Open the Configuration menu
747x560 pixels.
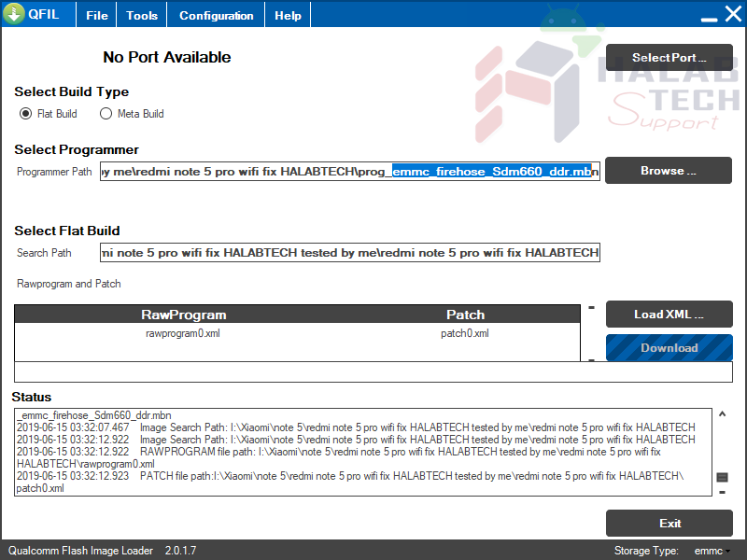pyautogui.click(x=217, y=15)
